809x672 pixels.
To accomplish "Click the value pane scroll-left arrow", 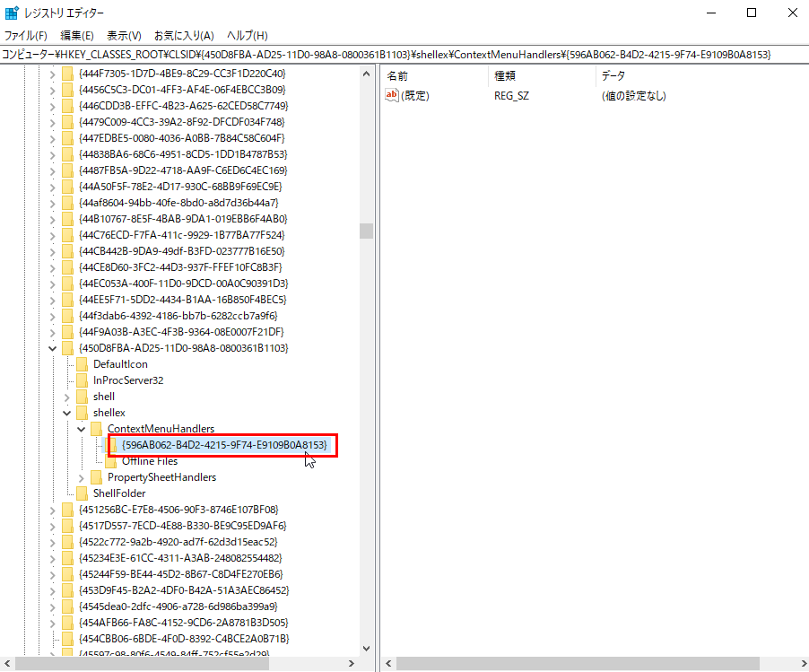I will coord(388,663).
